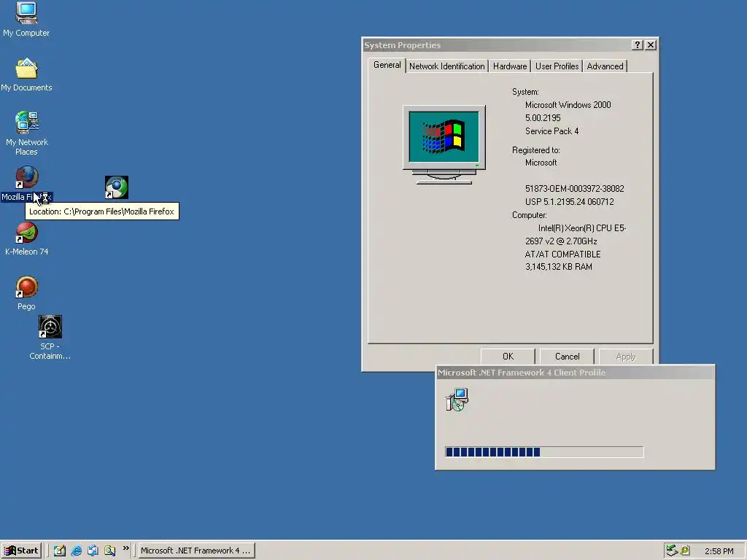Screen dimensions: 747x560
Task: Open the Start menu
Action: click(x=21, y=551)
